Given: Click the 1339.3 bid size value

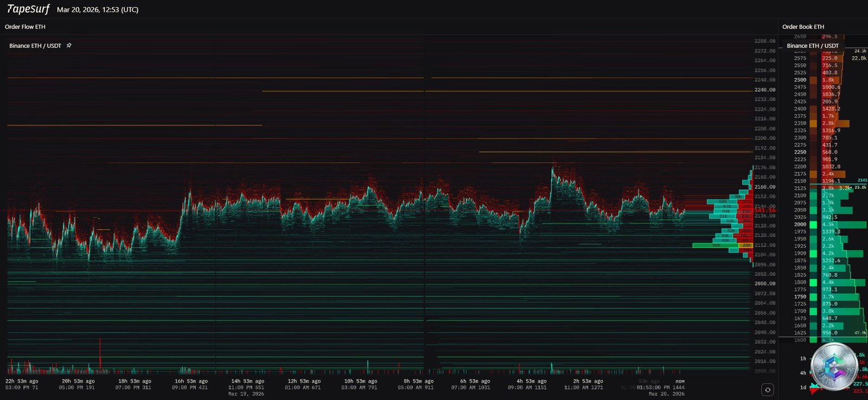Looking at the screenshot, I should (831, 231).
